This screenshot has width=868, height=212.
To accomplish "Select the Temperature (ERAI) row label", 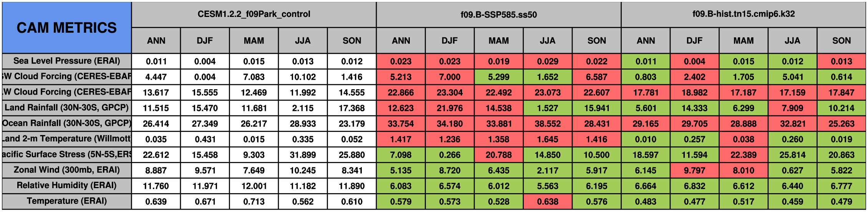I will [66, 201].
